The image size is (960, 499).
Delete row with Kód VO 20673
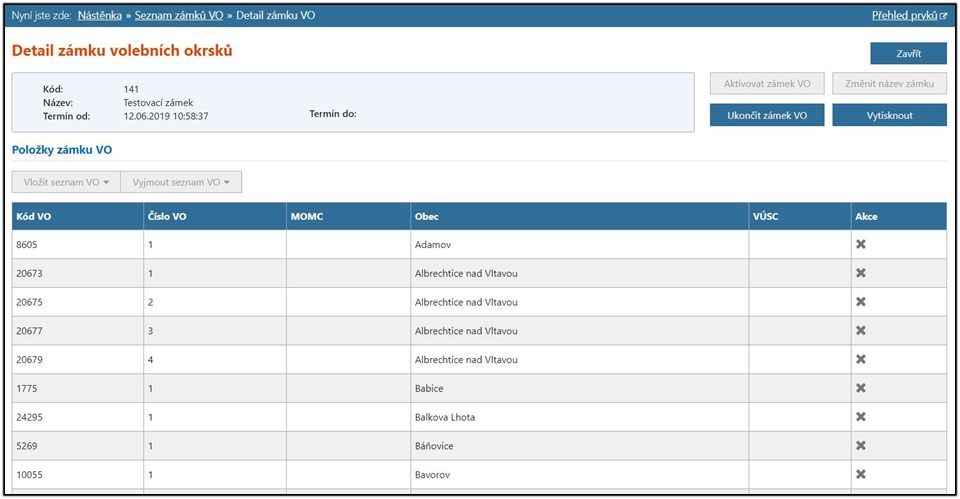click(x=860, y=273)
